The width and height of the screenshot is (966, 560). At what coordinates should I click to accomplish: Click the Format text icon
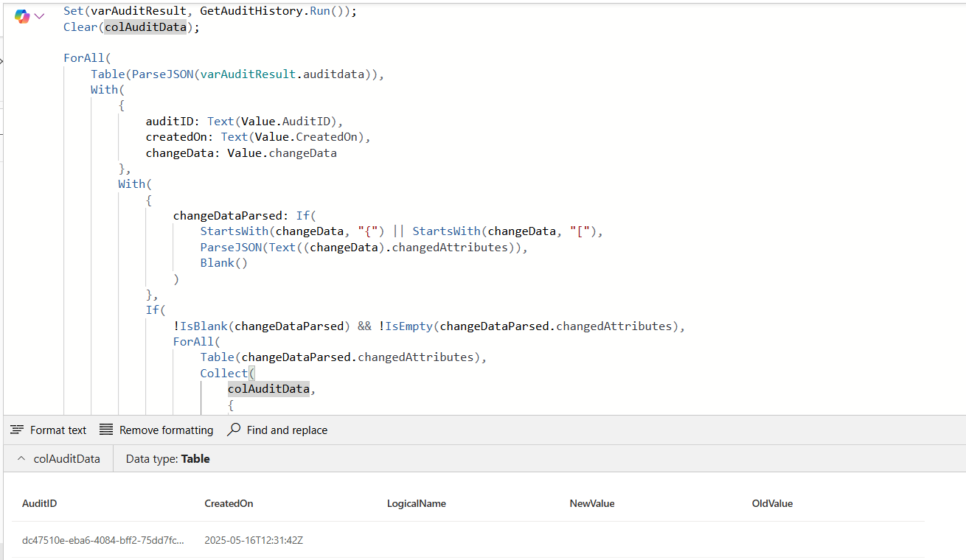tap(17, 430)
